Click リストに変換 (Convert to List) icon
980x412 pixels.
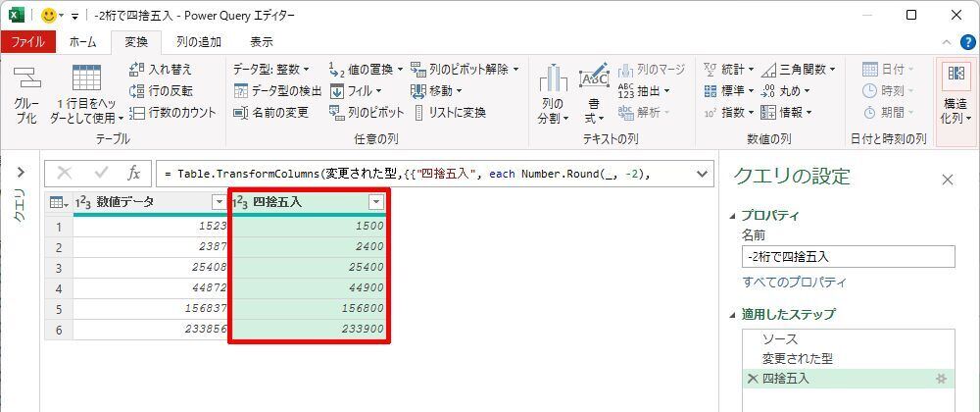point(419,113)
